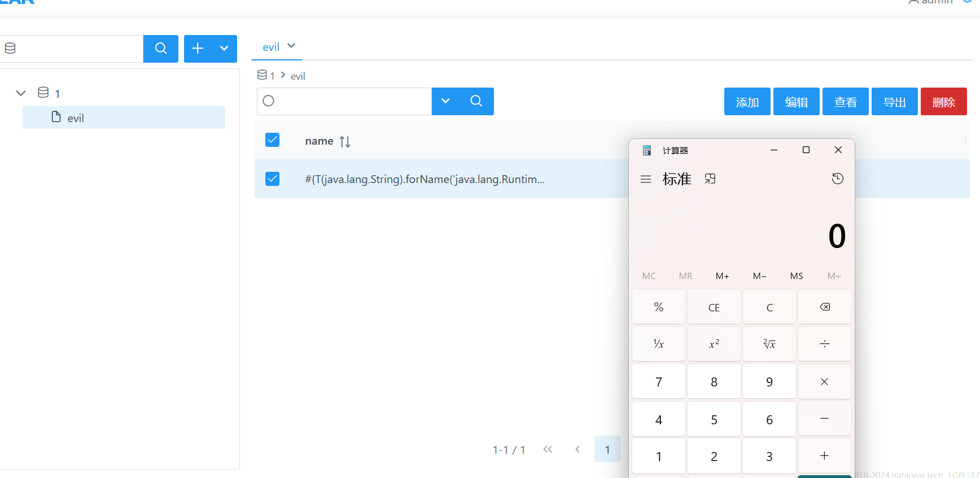Screen dimensions: 980x478
Task: Uncheck the java.lang.String row checkbox
Action: click(272, 179)
